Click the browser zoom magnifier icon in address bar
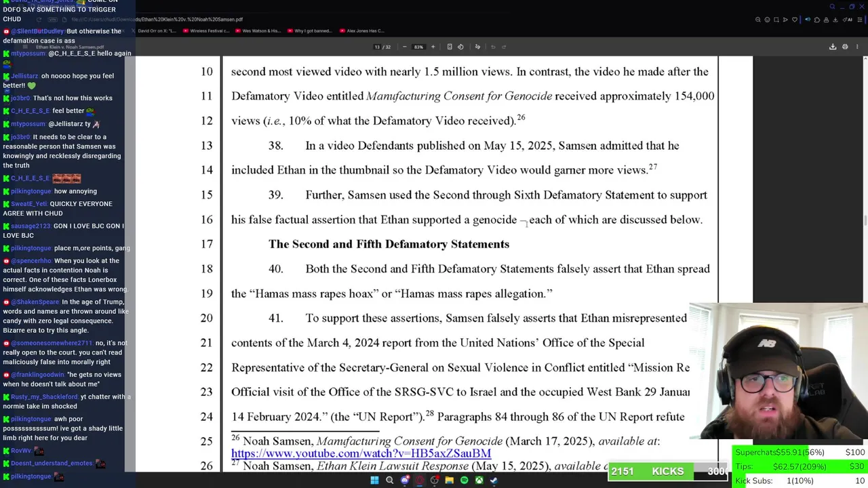The height and width of the screenshot is (488, 868). tap(758, 20)
